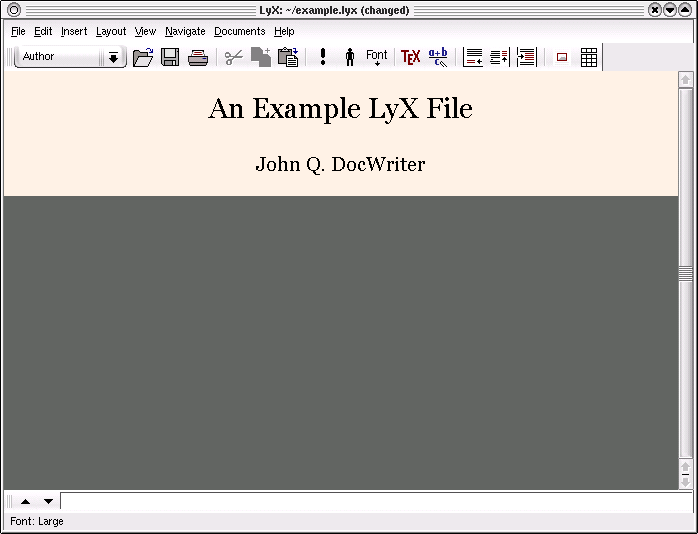The width and height of the screenshot is (698, 534).
Task: Save the document with floppy disk icon
Action: (x=170, y=57)
